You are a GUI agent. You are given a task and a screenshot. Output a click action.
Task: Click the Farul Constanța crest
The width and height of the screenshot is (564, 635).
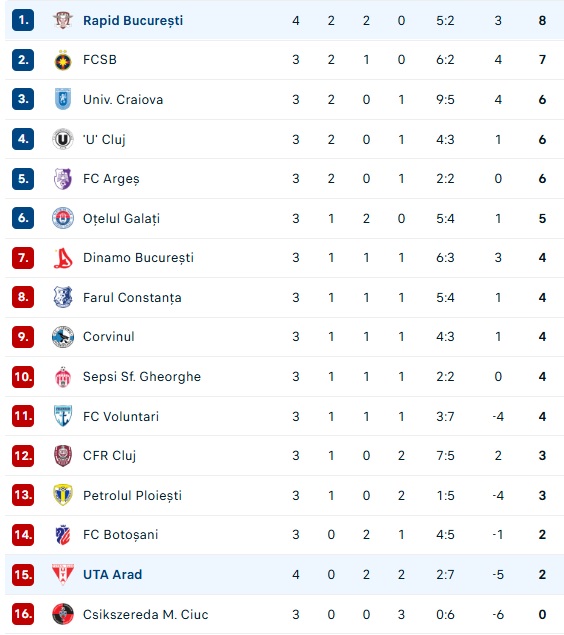(x=63, y=297)
